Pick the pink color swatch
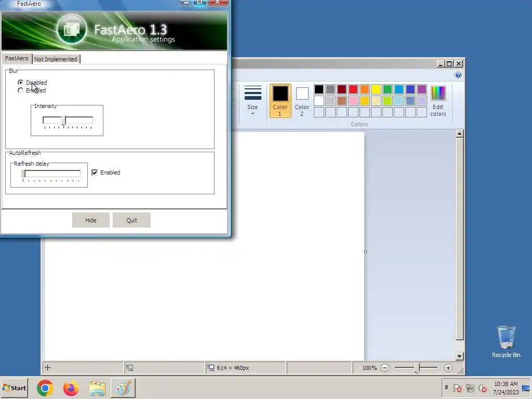 353,101
